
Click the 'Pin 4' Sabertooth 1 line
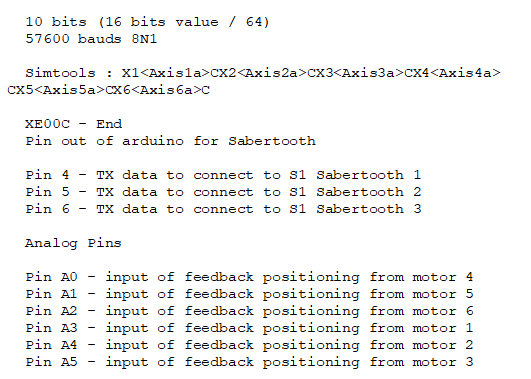coord(223,175)
